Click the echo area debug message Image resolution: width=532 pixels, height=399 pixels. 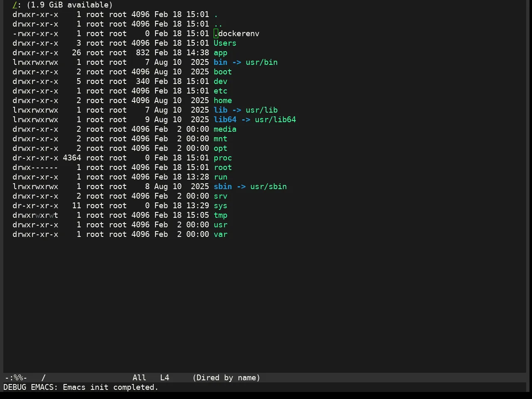pos(81,387)
